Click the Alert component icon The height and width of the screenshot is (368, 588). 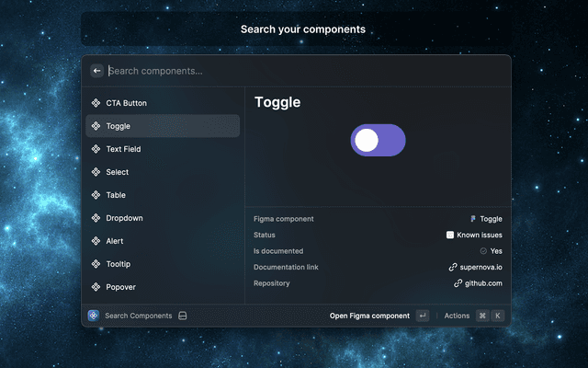[96, 241]
